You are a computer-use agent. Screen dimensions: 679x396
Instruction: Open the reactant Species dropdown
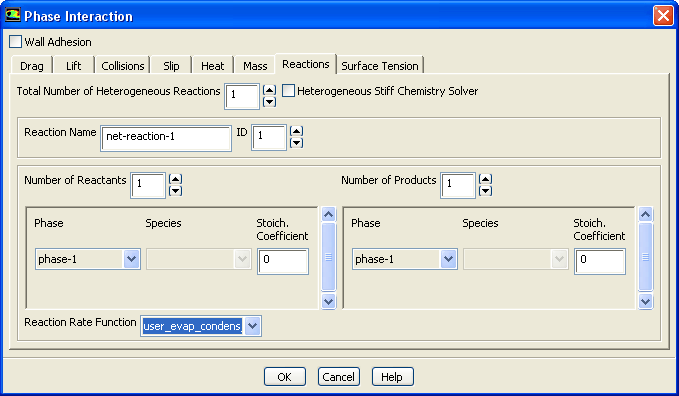coord(199,259)
